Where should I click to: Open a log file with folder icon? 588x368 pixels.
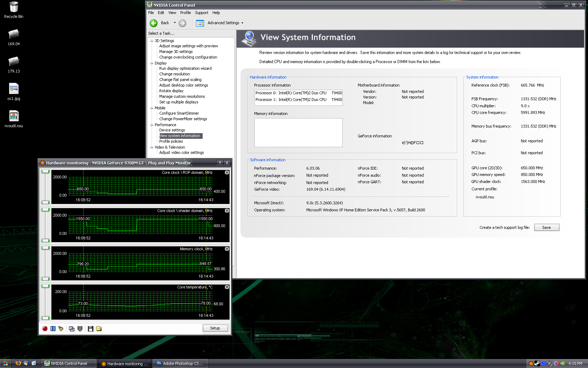[x=99, y=328]
